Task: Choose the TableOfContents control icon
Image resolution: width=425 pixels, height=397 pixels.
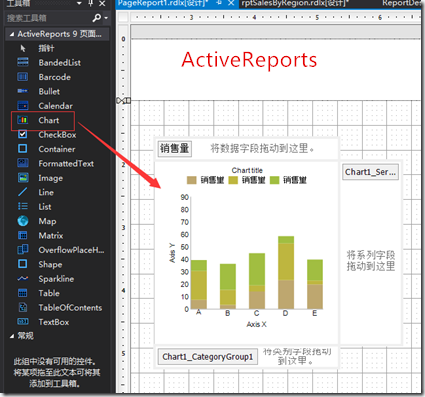Action: point(23,307)
